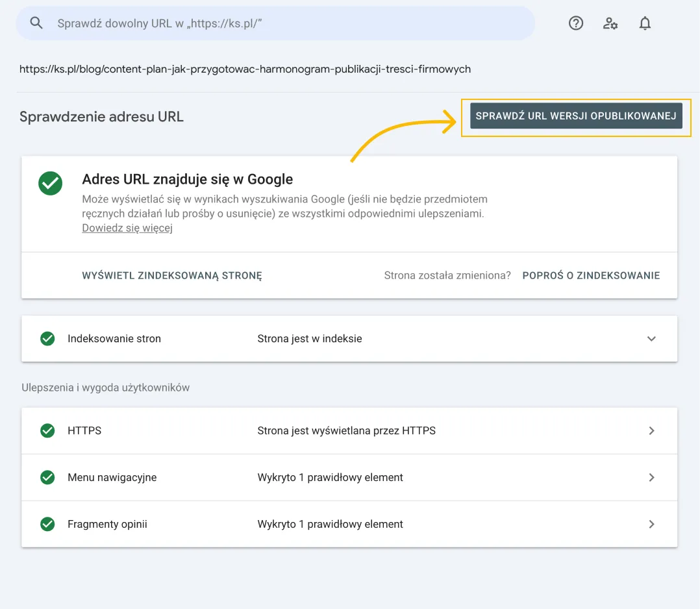This screenshot has height=609, width=700.
Task: Click the 'Fragmenty opinii' label
Action: (107, 524)
